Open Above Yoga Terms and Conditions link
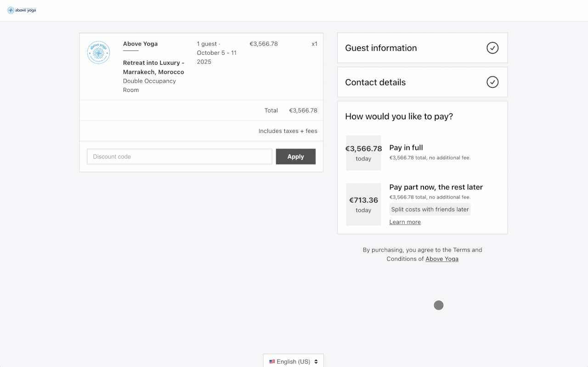The width and height of the screenshot is (588, 367). tap(441, 259)
